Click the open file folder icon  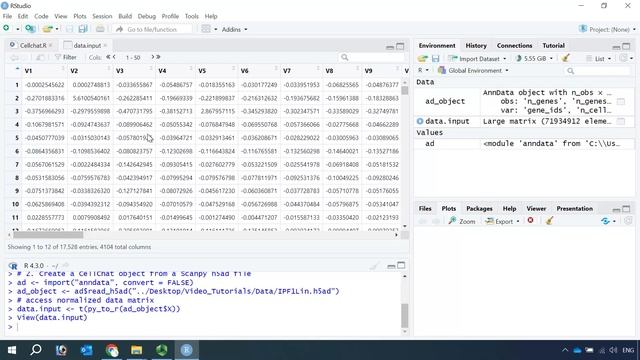(x=48, y=29)
